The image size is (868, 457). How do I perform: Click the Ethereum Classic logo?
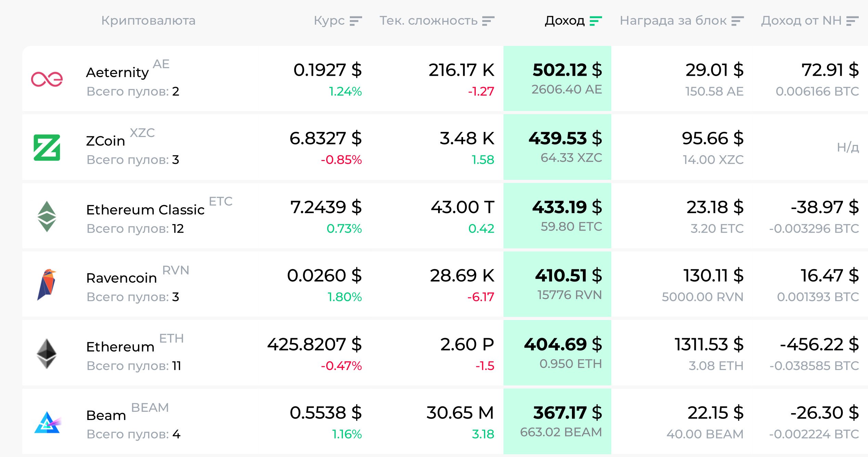point(47,216)
